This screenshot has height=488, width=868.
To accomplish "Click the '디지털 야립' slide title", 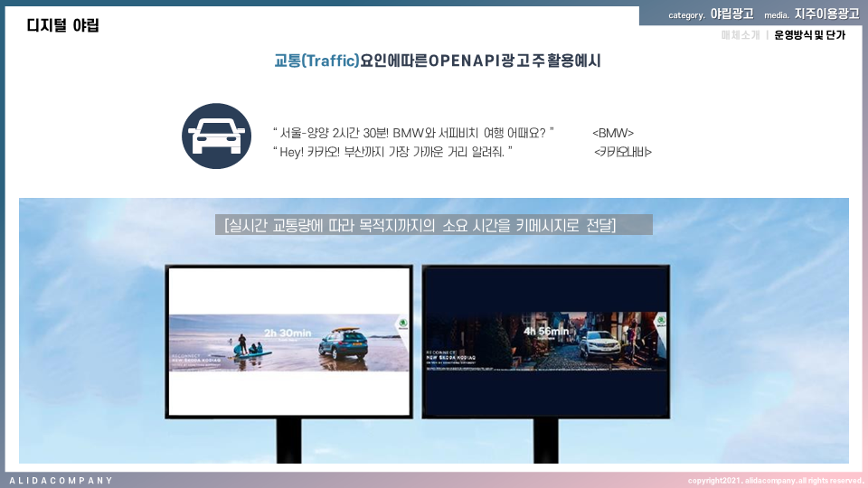I will (62, 25).
